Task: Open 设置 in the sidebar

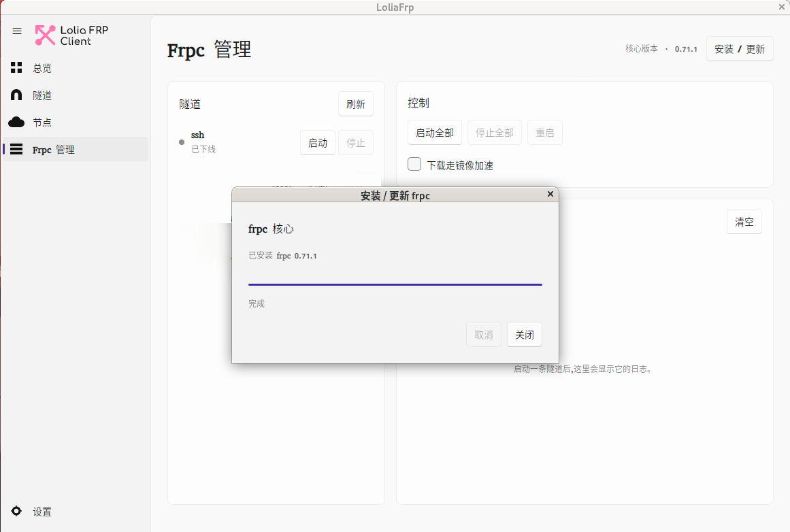Action: [x=76, y=512]
